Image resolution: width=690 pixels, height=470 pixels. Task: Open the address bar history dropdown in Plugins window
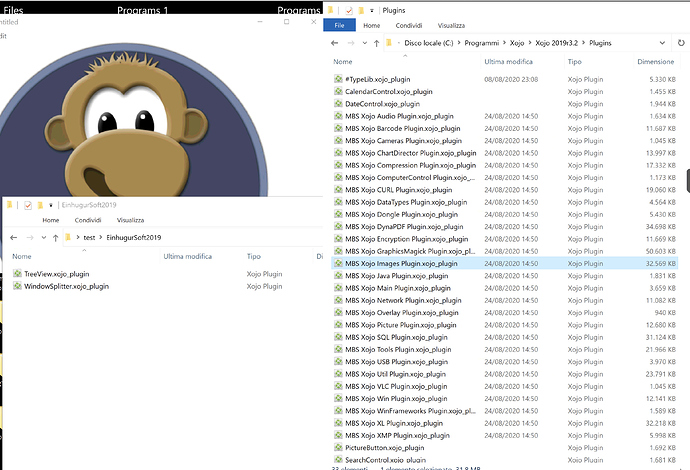[x=662, y=43]
